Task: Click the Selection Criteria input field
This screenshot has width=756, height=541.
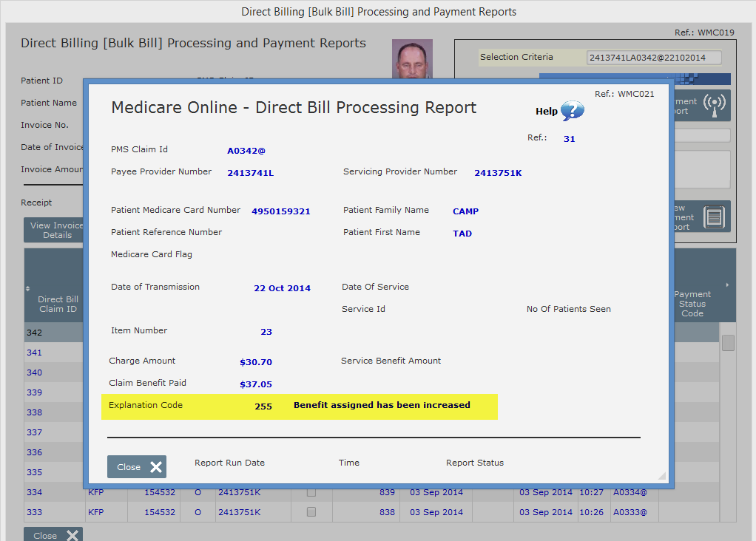Action: coord(654,58)
